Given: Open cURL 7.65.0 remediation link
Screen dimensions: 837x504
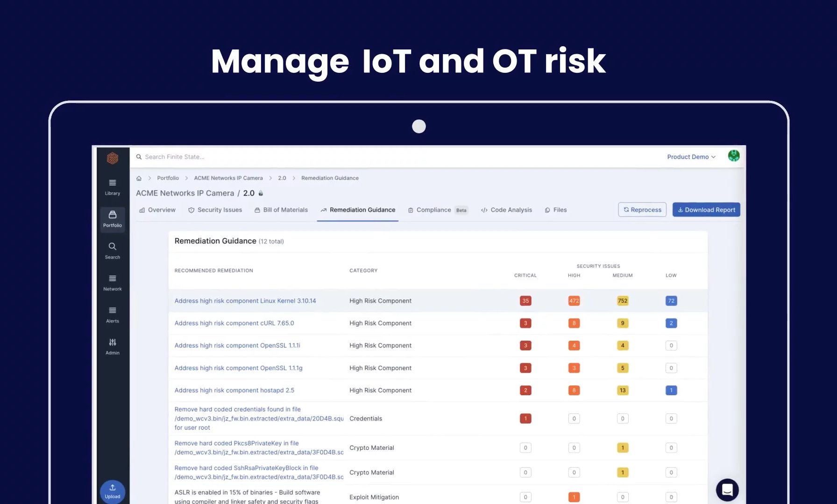Looking at the screenshot, I should click(234, 323).
